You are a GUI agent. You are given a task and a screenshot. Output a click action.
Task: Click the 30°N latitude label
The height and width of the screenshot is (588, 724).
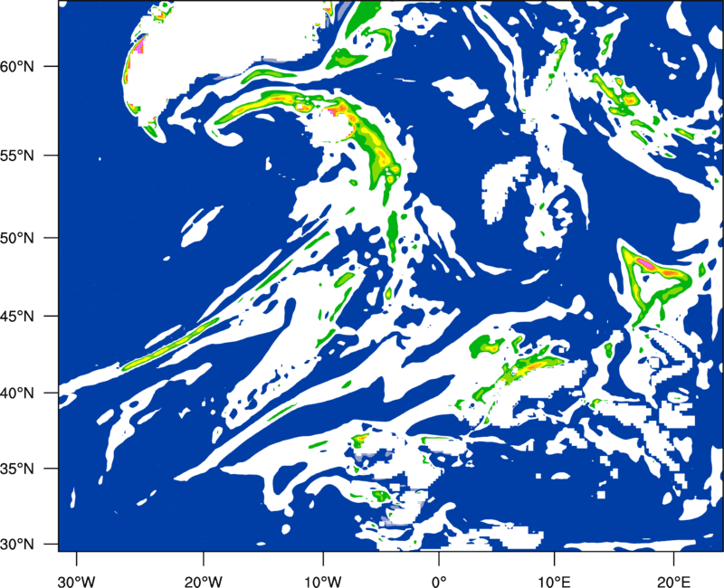pos(17,545)
